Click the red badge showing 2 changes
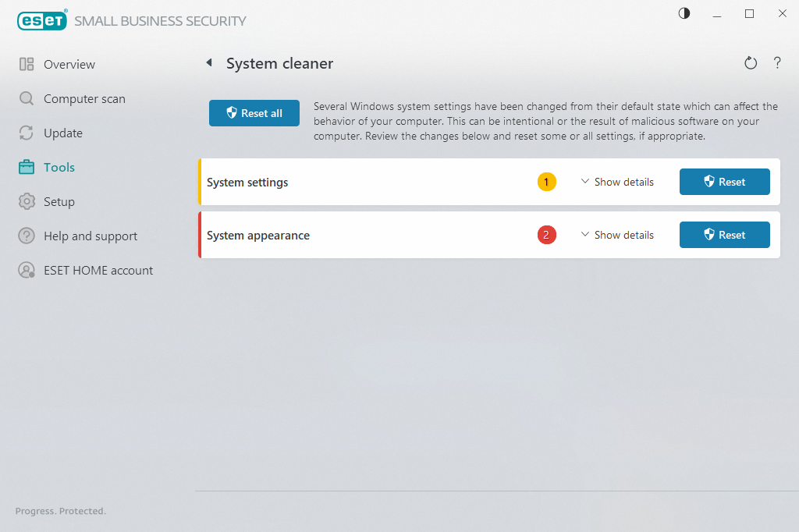Viewport: 799px width, 532px height. 547,235
